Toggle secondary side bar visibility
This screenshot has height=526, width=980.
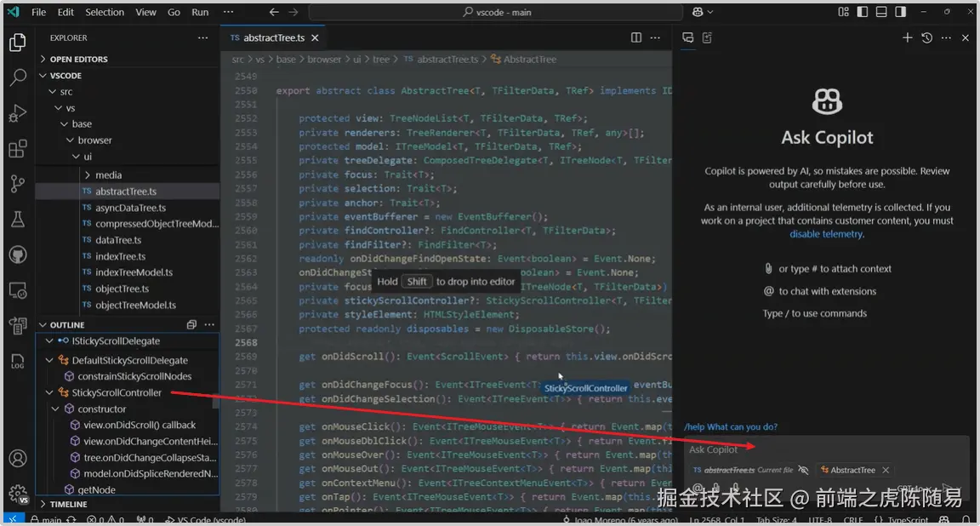(901, 12)
